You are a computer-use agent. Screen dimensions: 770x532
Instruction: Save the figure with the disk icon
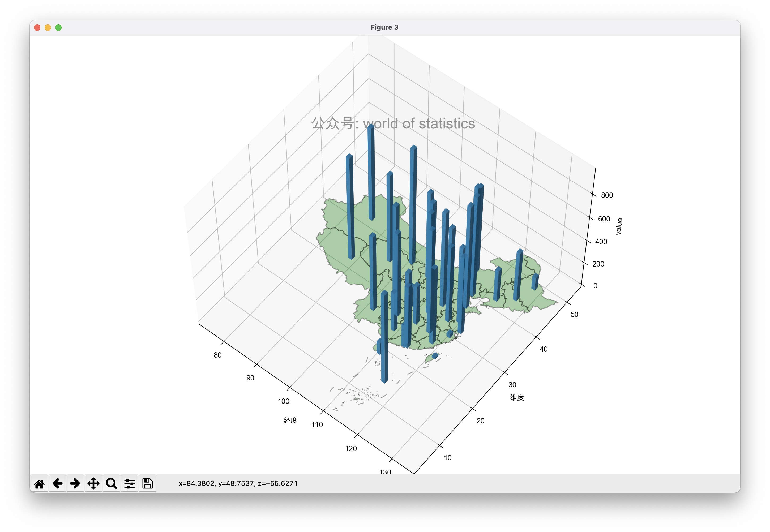tap(147, 483)
